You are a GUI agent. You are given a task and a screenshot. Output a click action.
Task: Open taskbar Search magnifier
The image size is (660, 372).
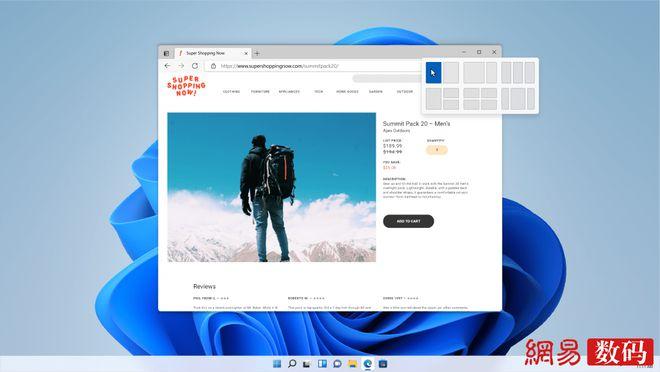click(292, 364)
